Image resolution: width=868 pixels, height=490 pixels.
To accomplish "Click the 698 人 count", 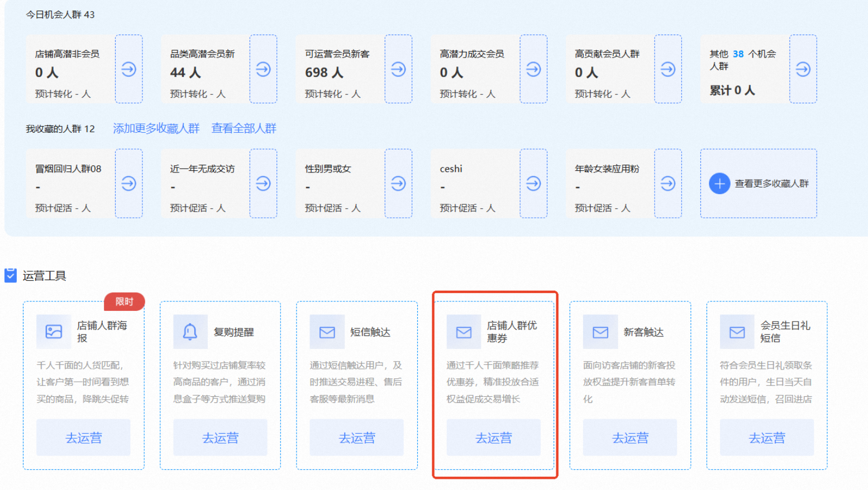I will tap(325, 73).
